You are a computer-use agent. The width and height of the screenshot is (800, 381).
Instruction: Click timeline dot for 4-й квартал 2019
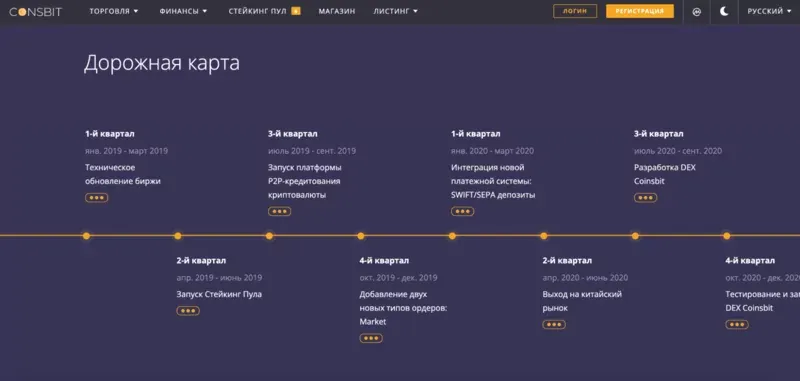coord(361,236)
